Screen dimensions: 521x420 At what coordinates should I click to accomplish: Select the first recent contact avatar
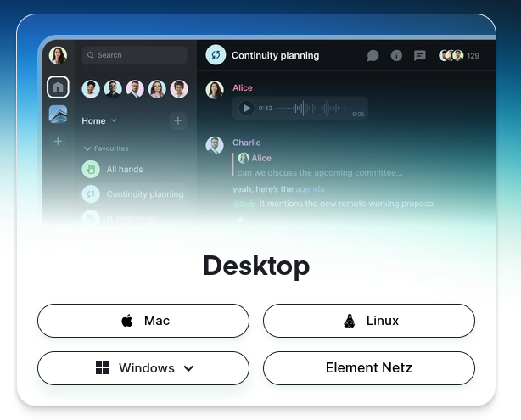(x=91, y=89)
